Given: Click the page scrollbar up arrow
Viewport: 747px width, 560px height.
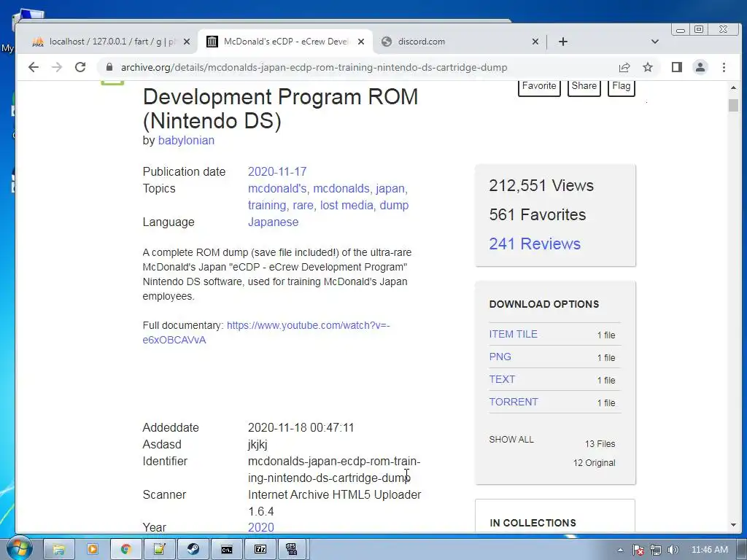Looking at the screenshot, I should [733, 87].
